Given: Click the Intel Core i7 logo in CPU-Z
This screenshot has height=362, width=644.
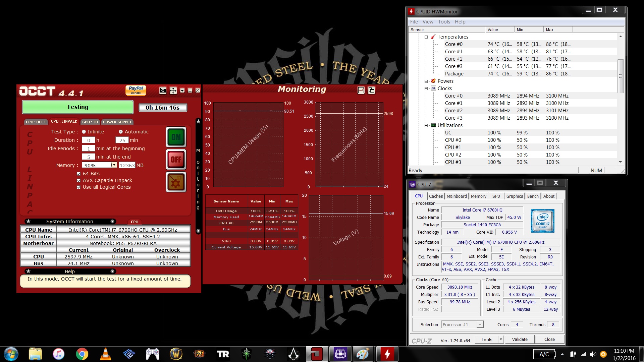Looking at the screenshot, I should [542, 221].
